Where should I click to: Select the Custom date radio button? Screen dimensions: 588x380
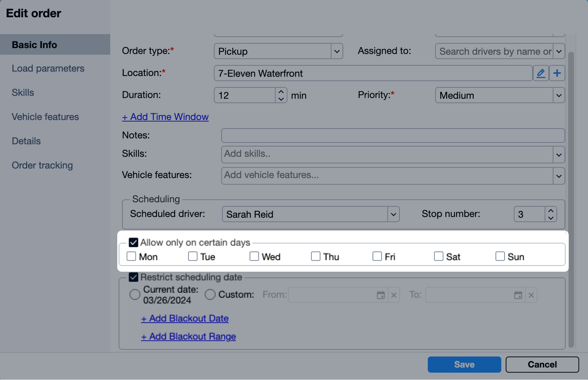pyautogui.click(x=210, y=294)
